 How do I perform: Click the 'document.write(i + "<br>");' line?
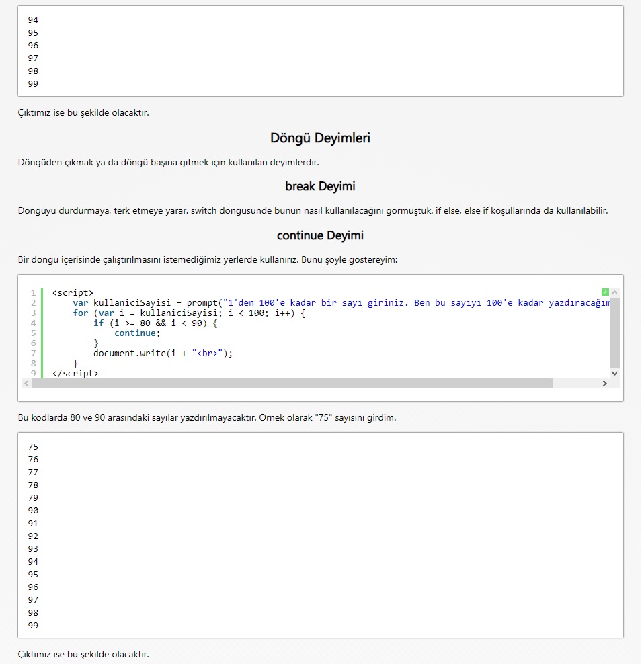pos(163,354)
